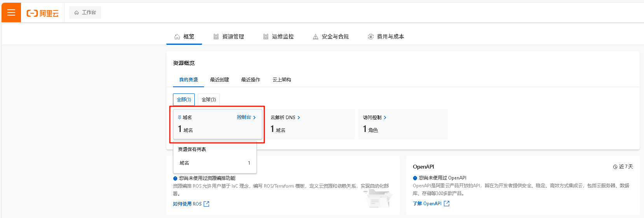
Task: Switch to the 概览 tab
Action: tap(184, 37)
